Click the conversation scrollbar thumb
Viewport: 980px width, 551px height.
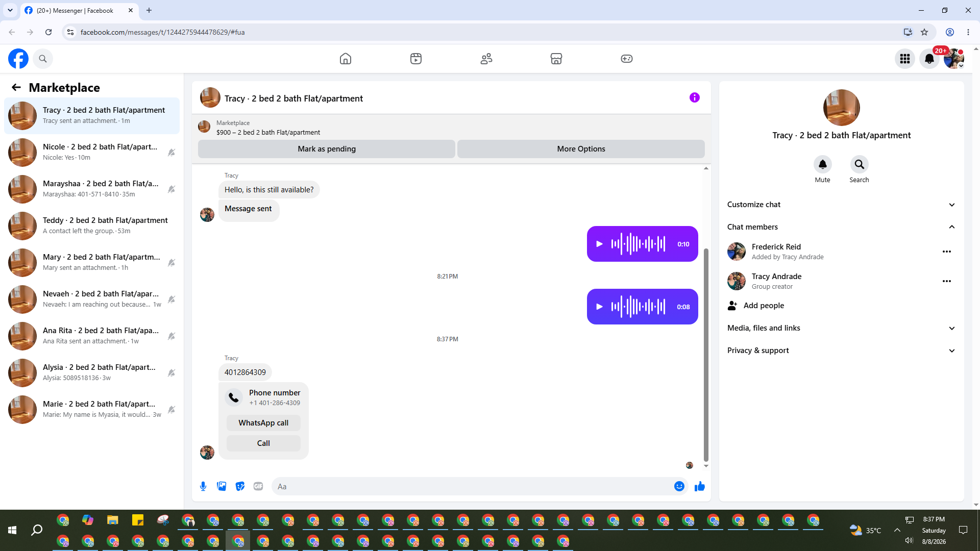(x=706, y=355)
